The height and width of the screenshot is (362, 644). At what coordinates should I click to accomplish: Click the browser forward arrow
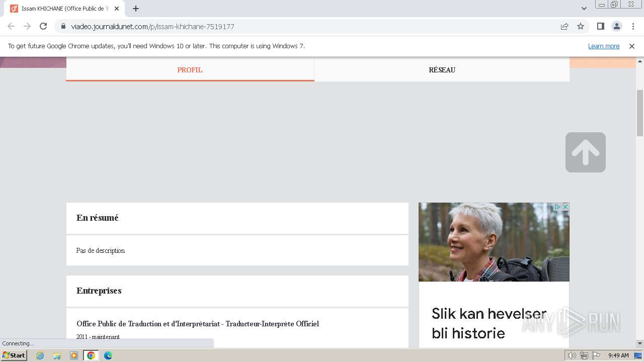[x=27, y=26]
